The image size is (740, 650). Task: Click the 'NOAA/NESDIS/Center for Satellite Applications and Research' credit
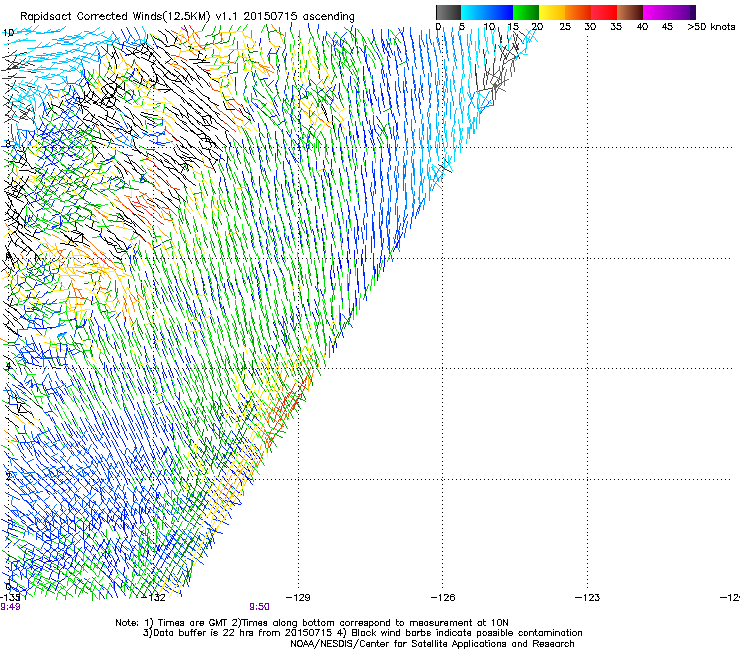coord(432,644)
